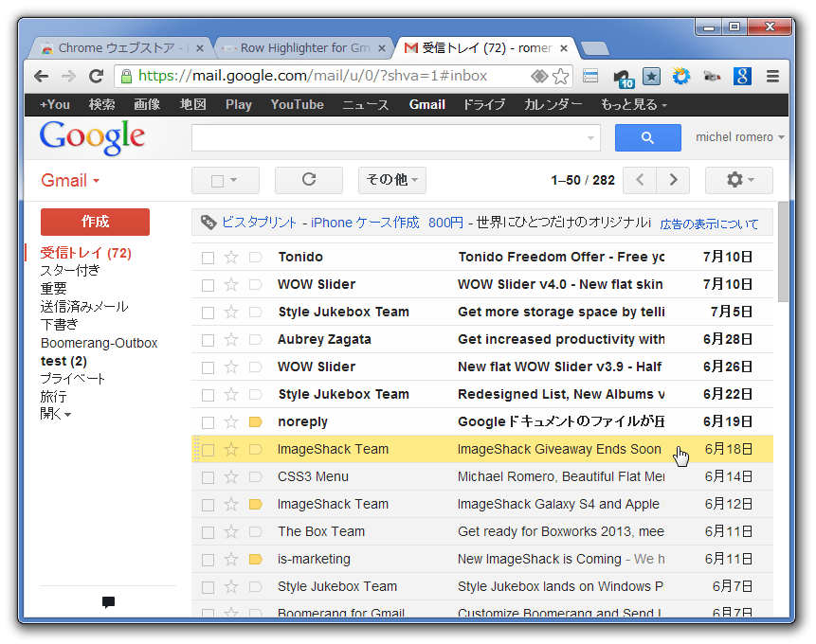Refresh the Gmail inbox list
816x644 pixels.
(309, 180)
